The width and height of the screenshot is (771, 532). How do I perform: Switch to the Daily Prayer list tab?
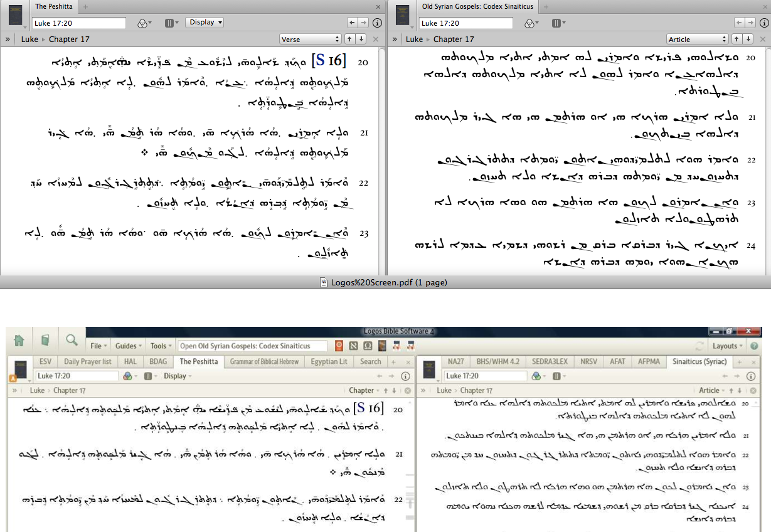(x=88, y=361)
